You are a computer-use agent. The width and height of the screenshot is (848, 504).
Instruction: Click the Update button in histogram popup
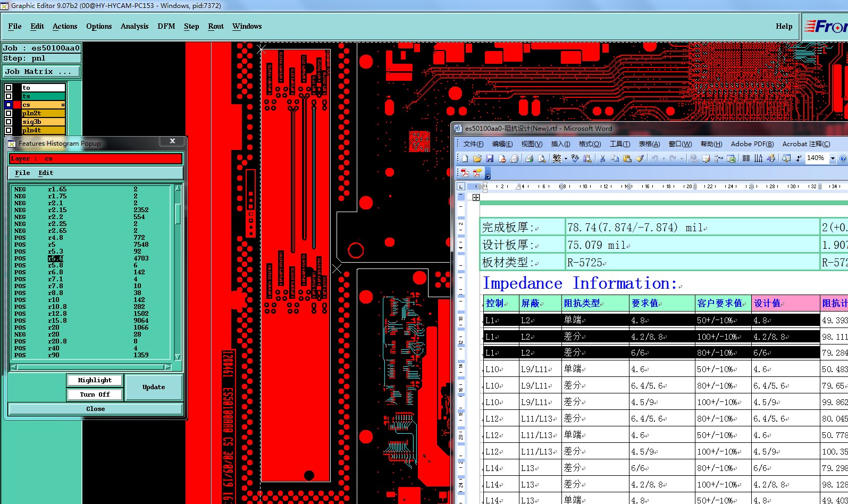coord(154,387)
